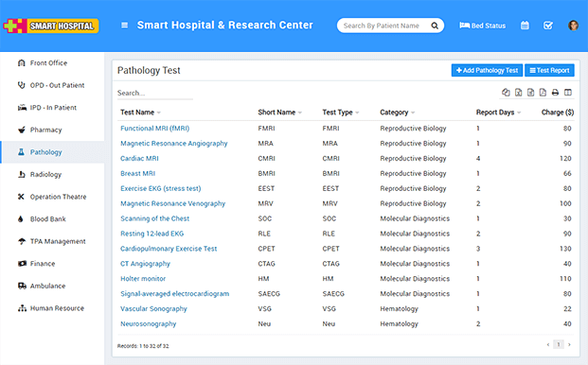Open Signal-averaged electrocardiogram link
The width and height of the screenshot is (588, 365).
pos(175,294)
